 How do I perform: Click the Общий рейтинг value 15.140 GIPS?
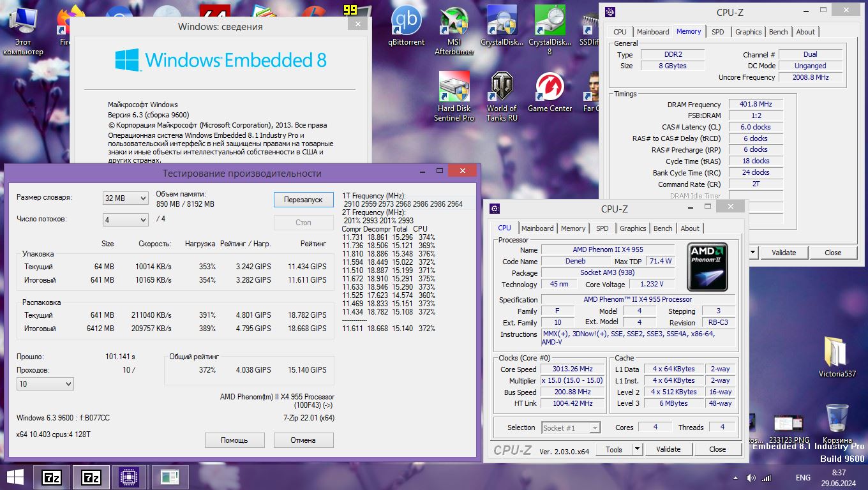[x=307, y=370]
